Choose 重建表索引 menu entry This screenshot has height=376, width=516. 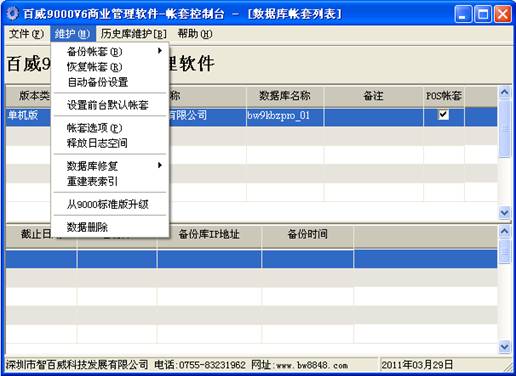click(110, 181)
